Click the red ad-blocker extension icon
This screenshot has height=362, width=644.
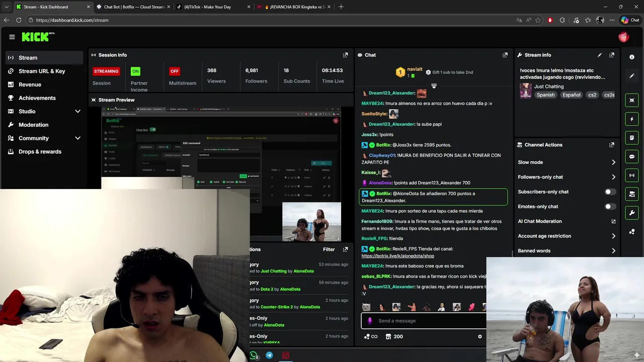(550, 20)
